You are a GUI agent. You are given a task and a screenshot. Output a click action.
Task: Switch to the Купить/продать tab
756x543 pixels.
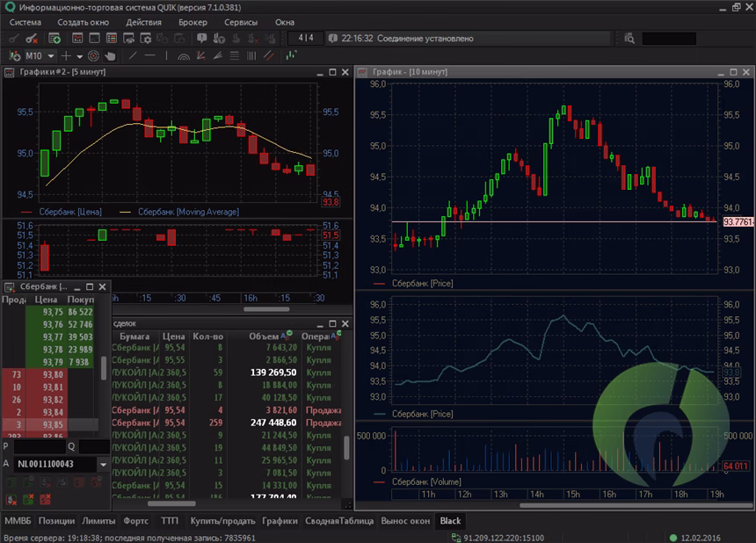point(222,521)
